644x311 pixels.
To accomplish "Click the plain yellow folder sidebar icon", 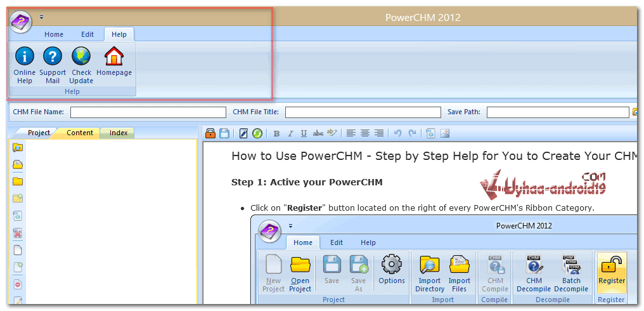I will [x=18, y=182].
